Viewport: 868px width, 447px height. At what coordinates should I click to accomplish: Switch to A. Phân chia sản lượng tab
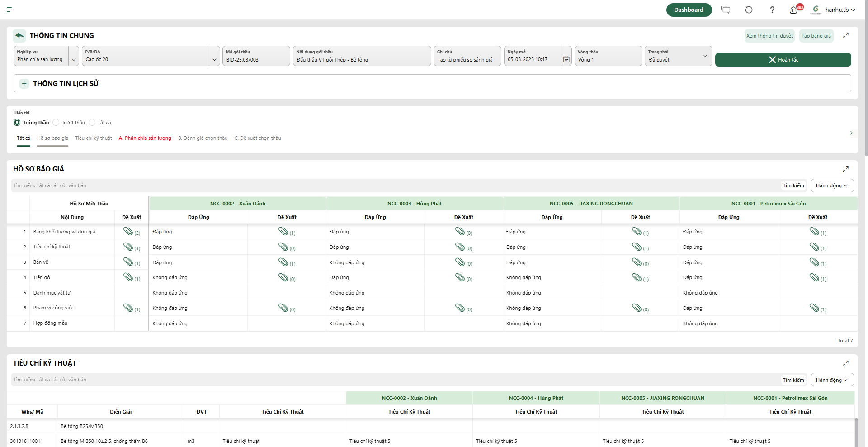[x=145, y=138]
